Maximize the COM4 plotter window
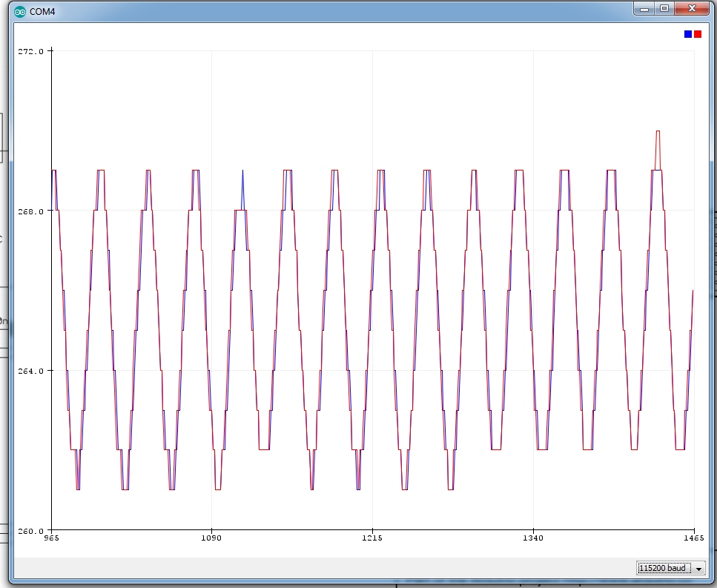 [x=664, y=9]
